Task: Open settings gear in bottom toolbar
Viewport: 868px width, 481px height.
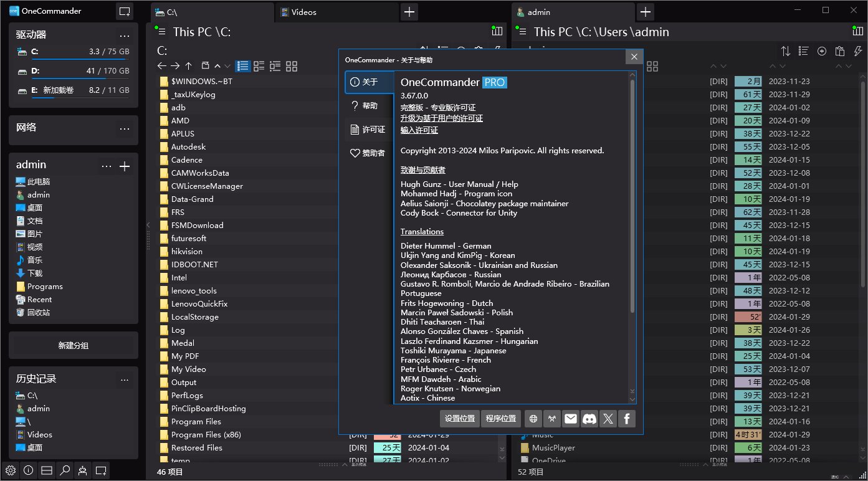Action: (11, 470)
